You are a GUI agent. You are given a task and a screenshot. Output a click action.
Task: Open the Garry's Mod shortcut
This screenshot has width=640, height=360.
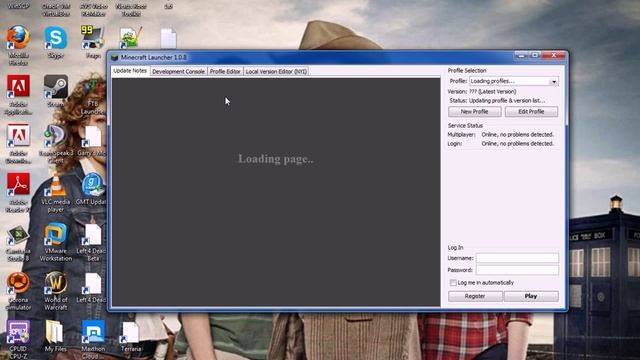tap(91, 137)
